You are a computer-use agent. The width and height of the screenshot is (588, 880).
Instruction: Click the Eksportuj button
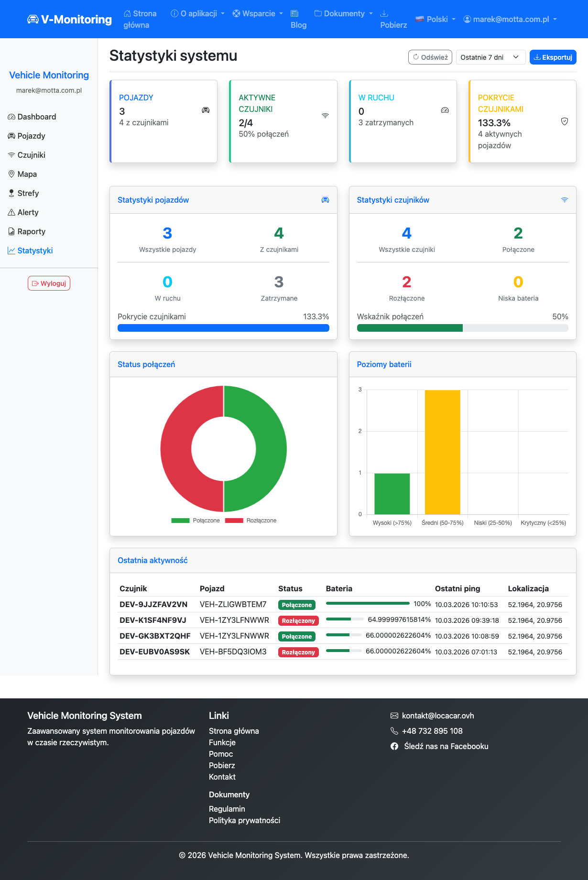(x=553, y=57)
